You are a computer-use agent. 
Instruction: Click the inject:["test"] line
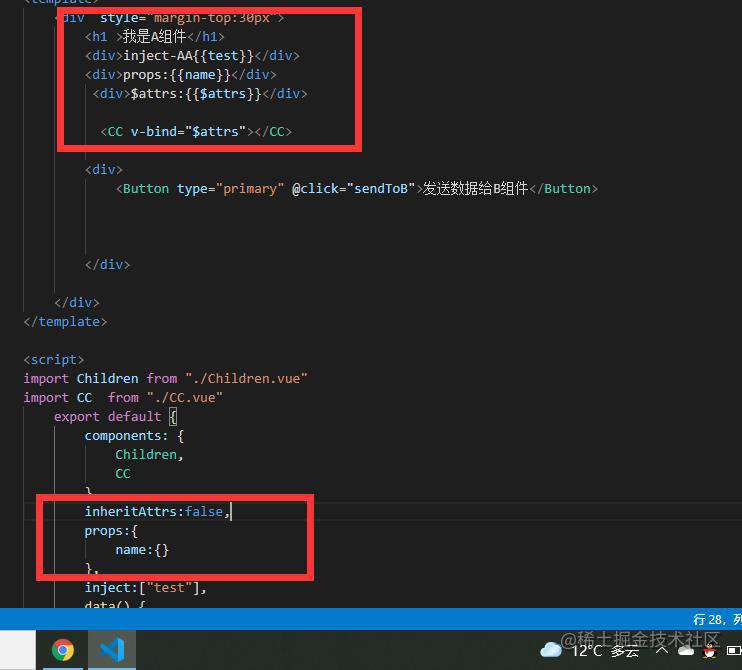146,588
